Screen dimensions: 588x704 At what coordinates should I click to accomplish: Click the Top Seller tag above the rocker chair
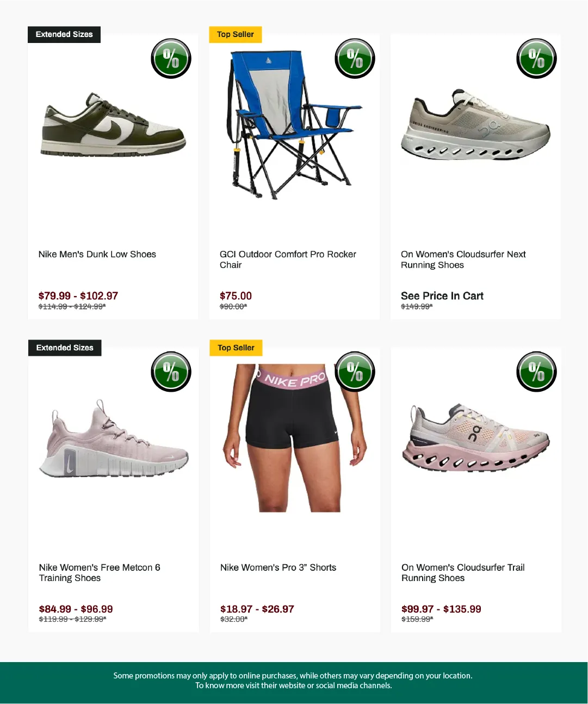pyautogui.click(x=236, y=34)
